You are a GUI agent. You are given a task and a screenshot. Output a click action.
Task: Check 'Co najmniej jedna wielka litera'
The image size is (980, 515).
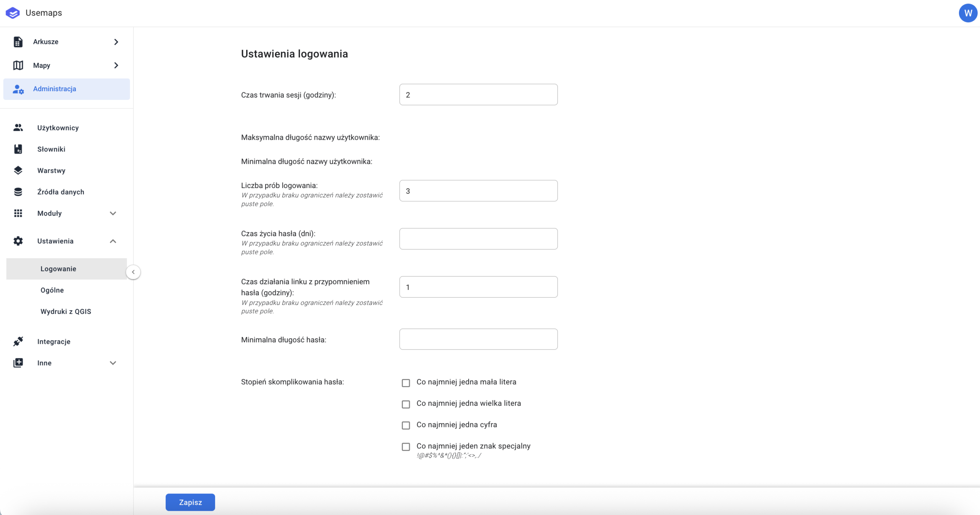click(406, 404)
